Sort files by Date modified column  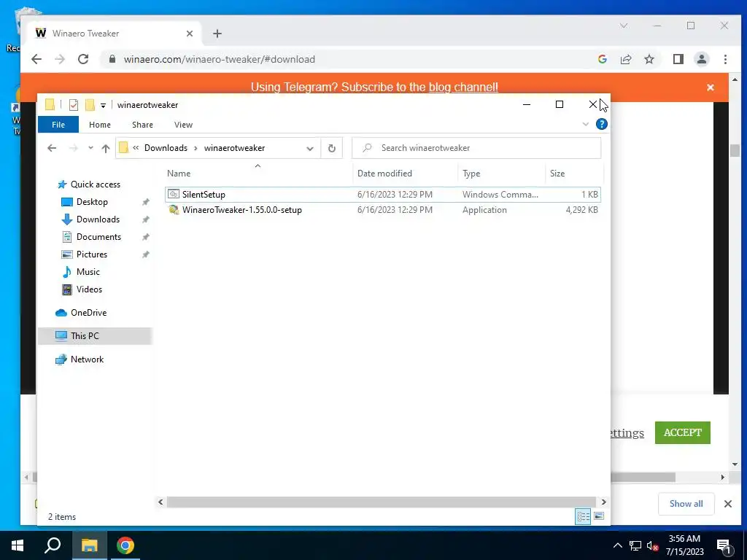click(406, 174)
